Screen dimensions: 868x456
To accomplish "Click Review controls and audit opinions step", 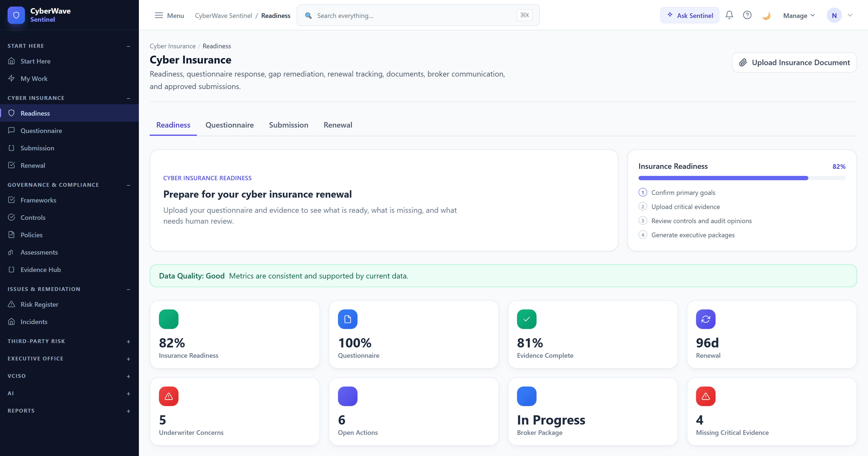I will pos(701,221).
